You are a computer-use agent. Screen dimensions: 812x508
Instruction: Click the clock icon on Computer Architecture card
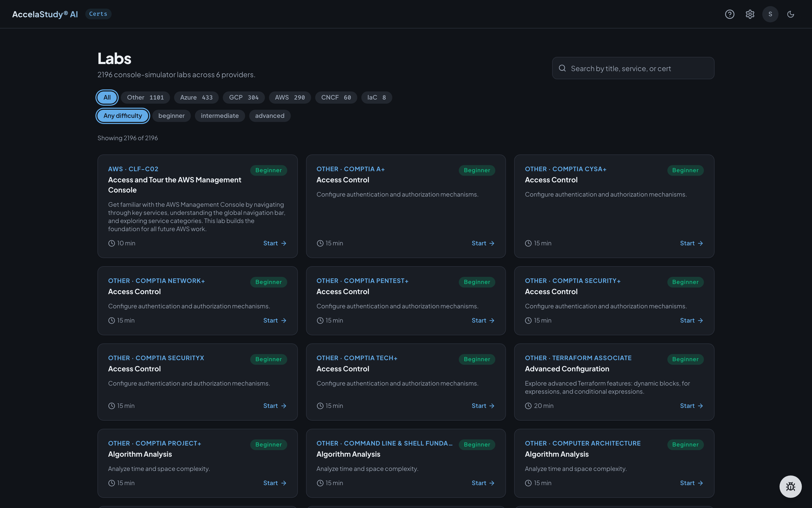pyautogui.click(x=529, y=483)
